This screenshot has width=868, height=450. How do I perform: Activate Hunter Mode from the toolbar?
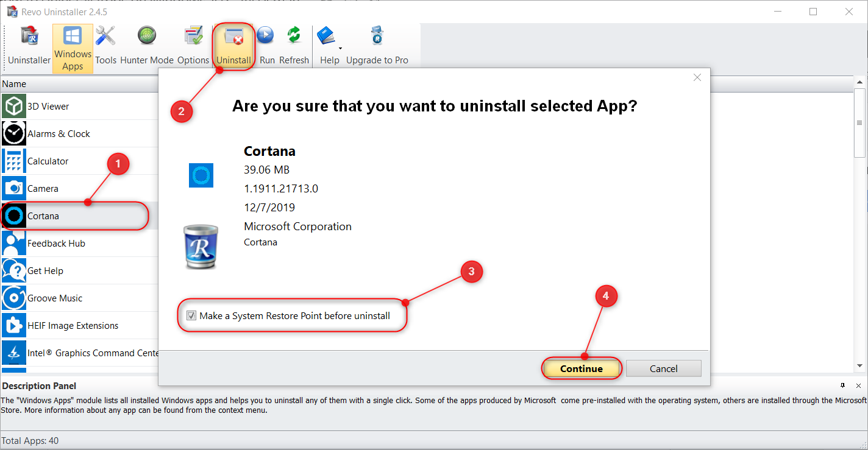point(147,46)
